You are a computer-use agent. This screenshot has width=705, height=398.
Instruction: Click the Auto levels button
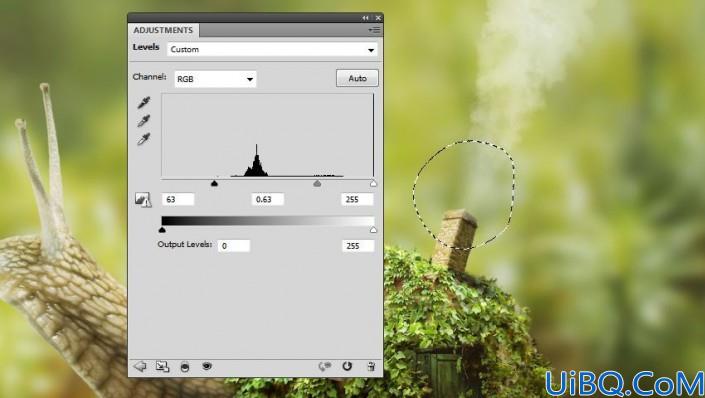357,78
